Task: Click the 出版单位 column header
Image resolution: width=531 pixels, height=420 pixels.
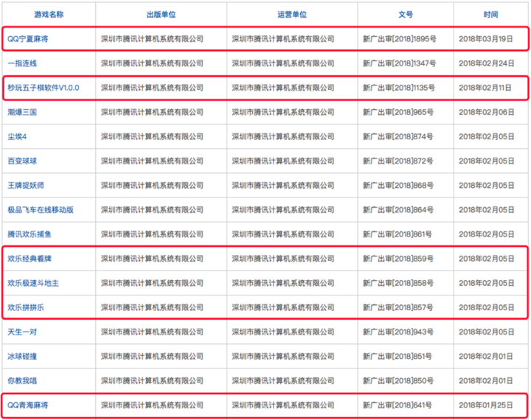Action: coord(162,14)
